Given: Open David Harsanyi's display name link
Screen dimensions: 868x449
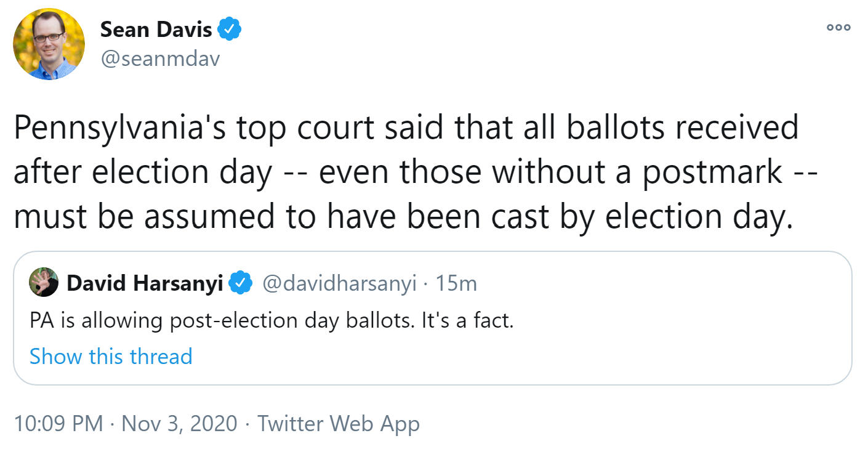Looking at the screenshot, I should [x=145, y=283].
